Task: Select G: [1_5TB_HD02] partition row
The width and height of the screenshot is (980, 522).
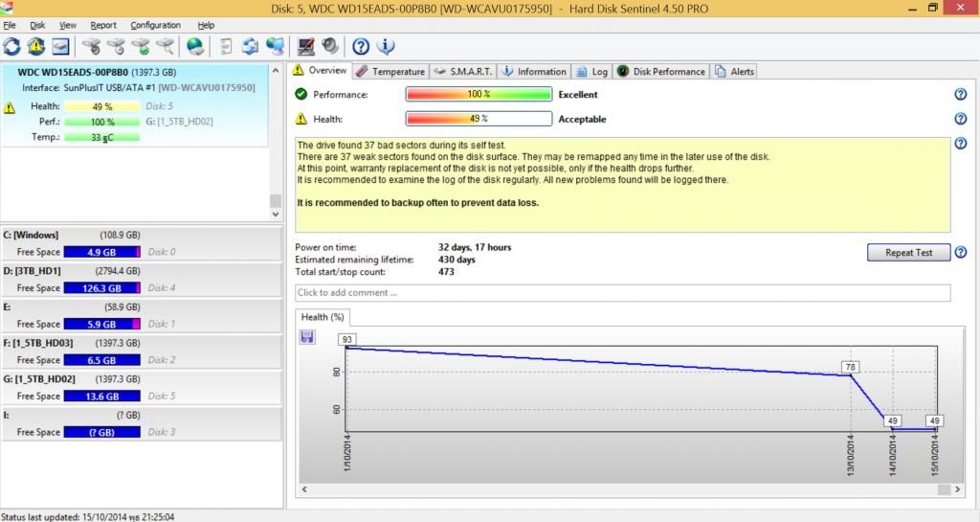Action: 142,388
